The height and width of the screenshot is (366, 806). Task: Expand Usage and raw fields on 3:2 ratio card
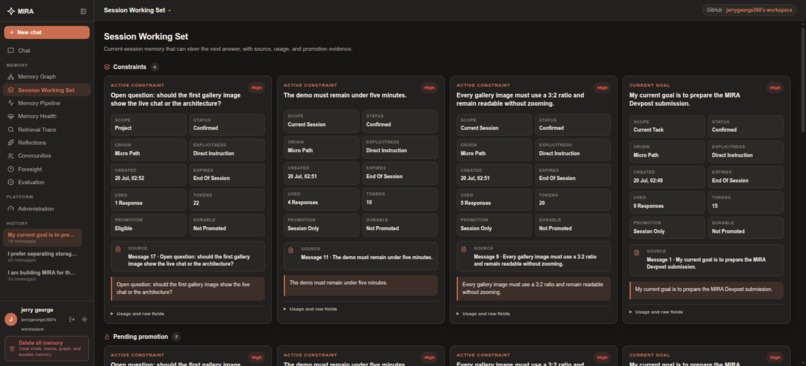483,313
